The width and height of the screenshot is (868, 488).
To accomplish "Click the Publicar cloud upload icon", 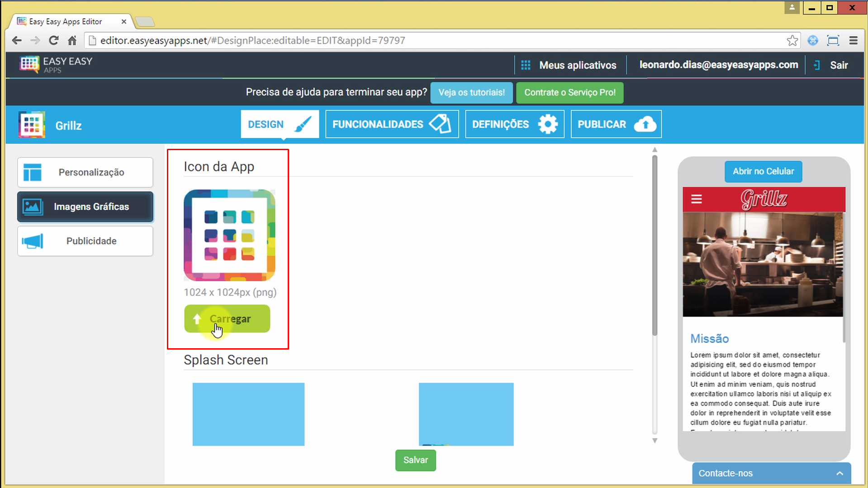I will (645, 123).
